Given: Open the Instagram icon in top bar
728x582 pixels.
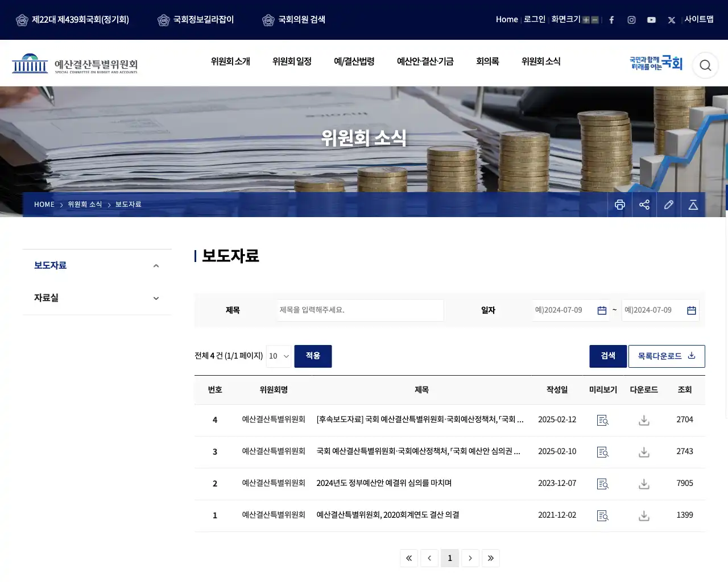Looking at the screenshot, I should 631,20.
